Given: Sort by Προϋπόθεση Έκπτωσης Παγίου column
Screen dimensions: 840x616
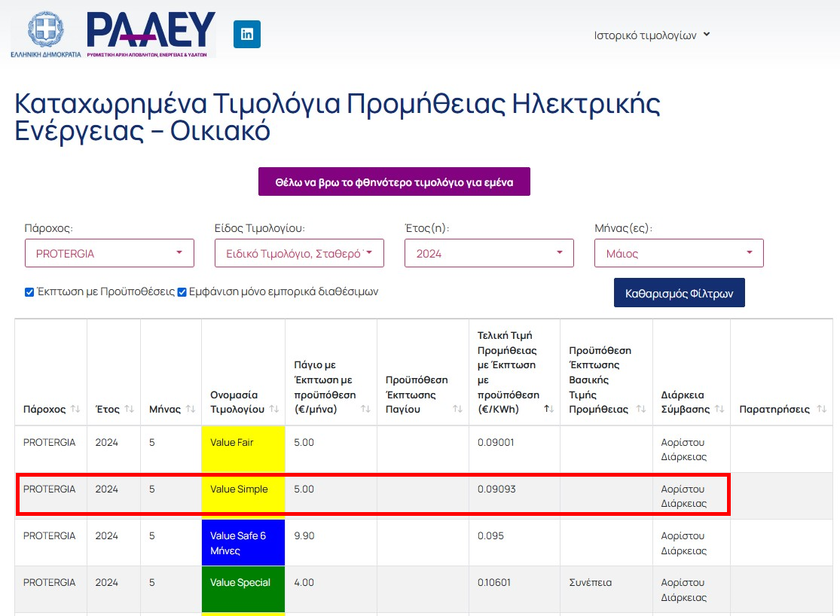Looking at the screenshot, I should pyautogui.click(x=457, y=409).
